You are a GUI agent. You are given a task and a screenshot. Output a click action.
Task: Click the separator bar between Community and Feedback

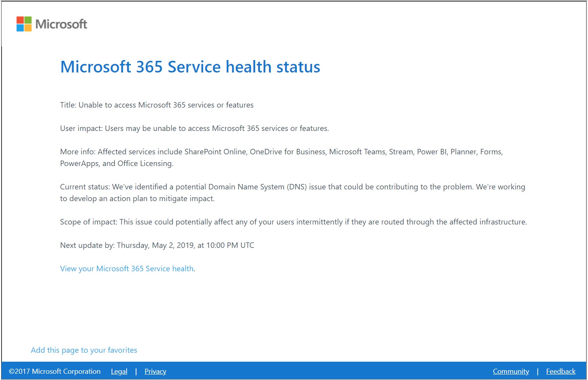[537, 371]
